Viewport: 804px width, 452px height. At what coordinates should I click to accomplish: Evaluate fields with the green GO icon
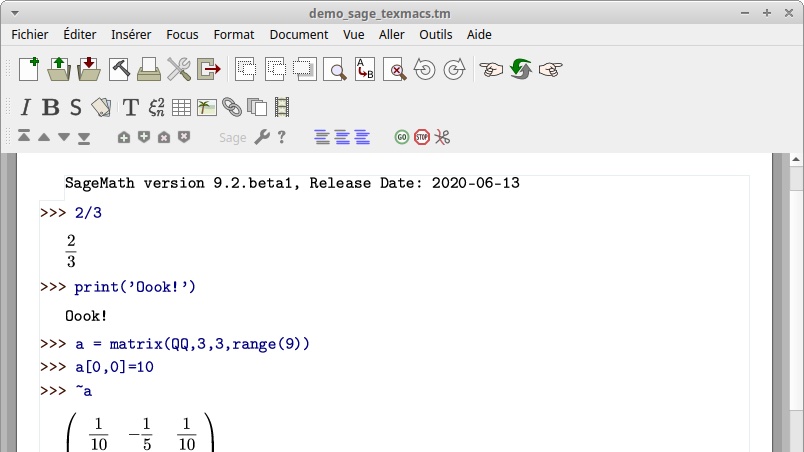[x=402, y=137]
